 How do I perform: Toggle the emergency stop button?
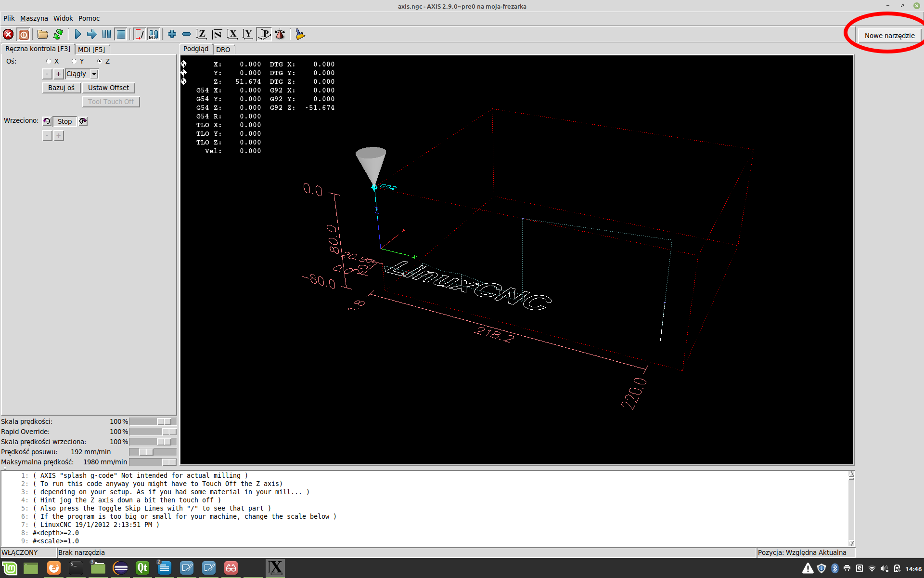[8, 34]
